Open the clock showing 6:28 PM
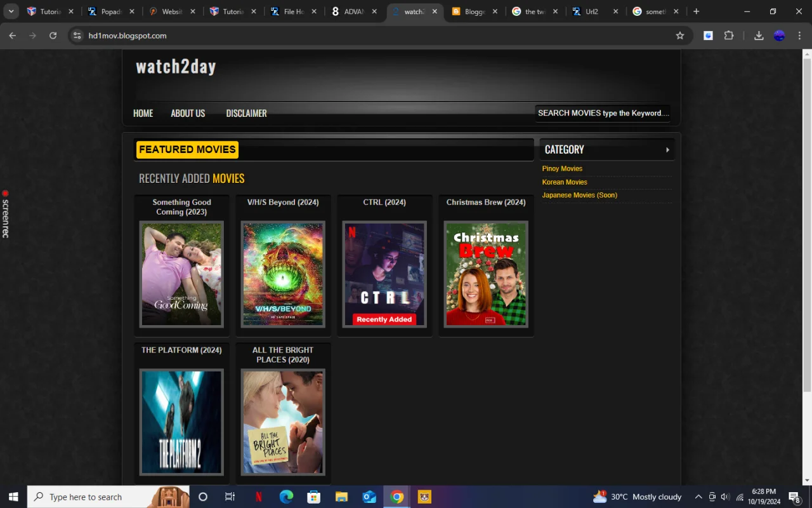812x508 pixels. pyautogui.click(x=764, y=497)
